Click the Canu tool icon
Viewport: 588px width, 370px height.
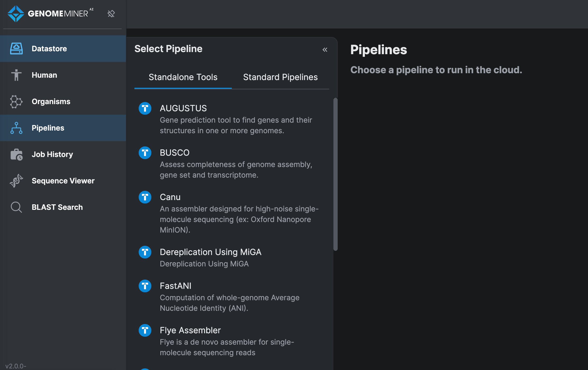click(x=145, y=197)
